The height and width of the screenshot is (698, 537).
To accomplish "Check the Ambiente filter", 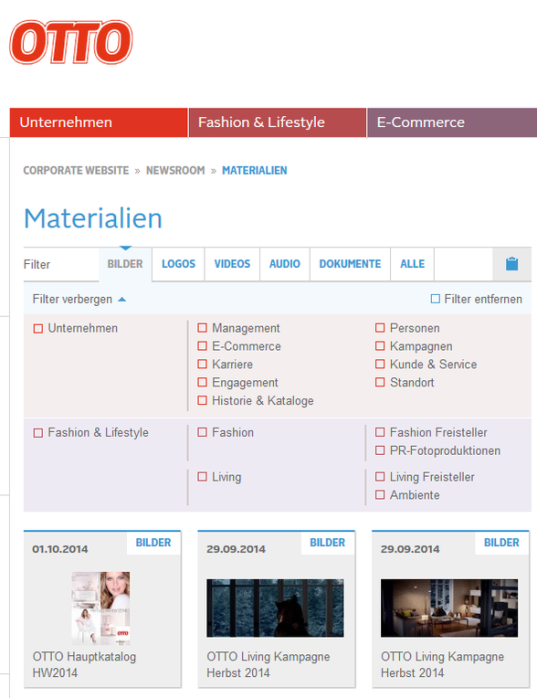I will 380,495.
